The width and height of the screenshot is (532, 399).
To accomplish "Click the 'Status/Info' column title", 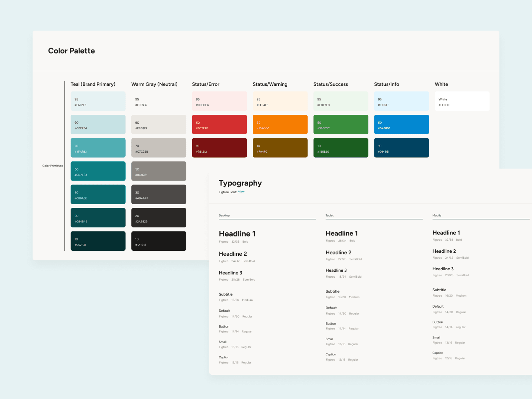I will pyautogui.click(x=386, y=84).
